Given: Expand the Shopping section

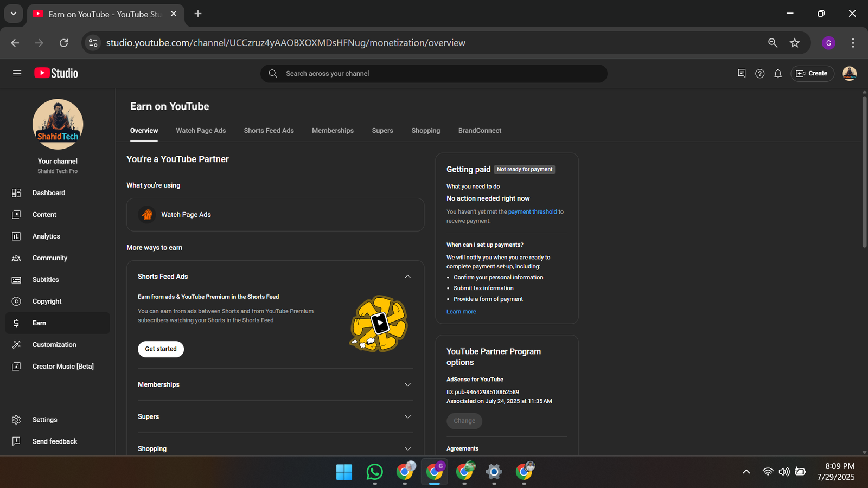Looking at the screenshot, I should 407,449.
